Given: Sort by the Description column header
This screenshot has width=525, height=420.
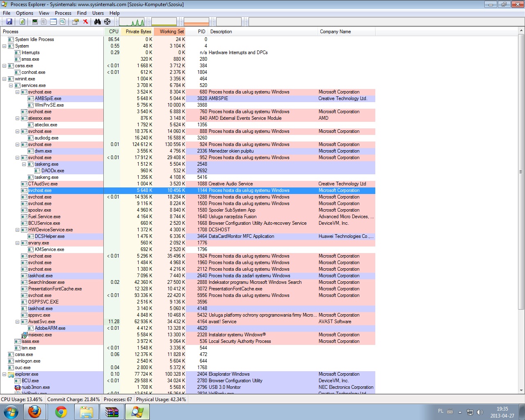Looking at the screenshot, I should (x=263, y=32).
